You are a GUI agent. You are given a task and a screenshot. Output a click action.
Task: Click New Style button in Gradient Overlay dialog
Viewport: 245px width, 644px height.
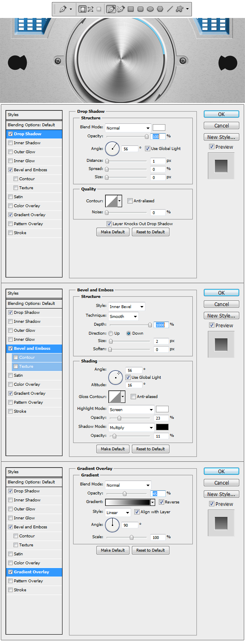[x=221, y=494]
